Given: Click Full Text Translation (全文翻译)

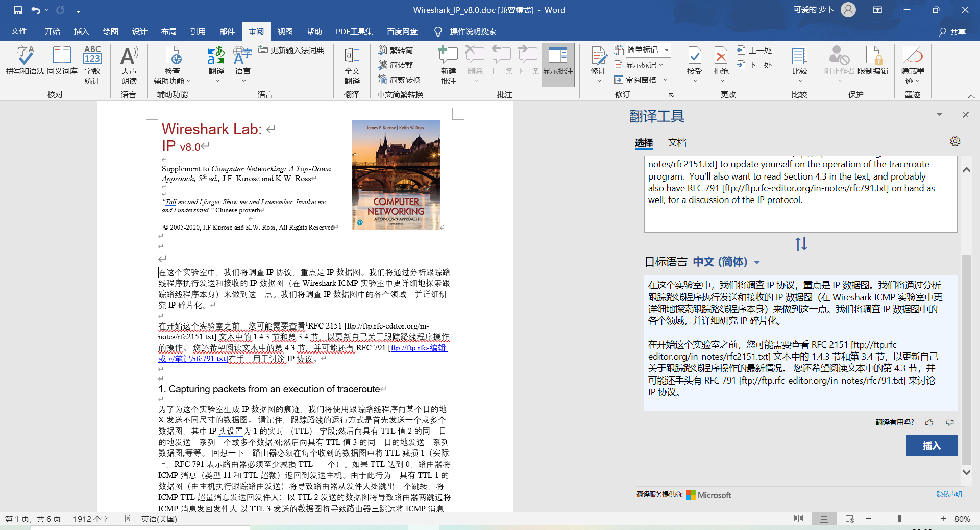Looking at the screenshot, I should 352,65.
